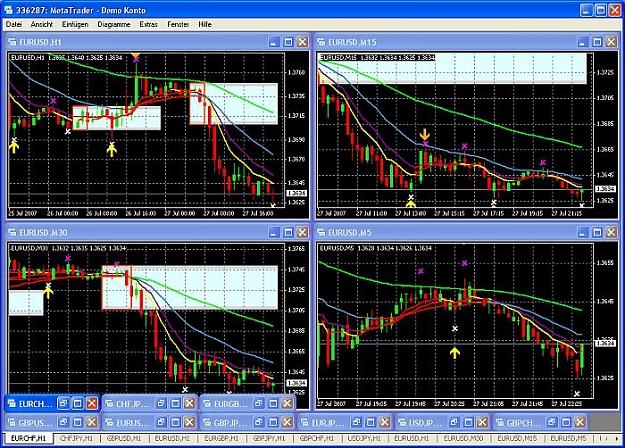
Task: Click the chart icon of EURUSD,M15 window
Action: [x=321, y=42]
